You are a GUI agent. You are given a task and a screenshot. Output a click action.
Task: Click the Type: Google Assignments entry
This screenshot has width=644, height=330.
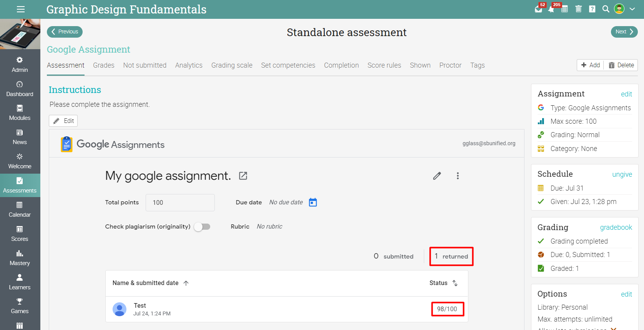(591, 108)
